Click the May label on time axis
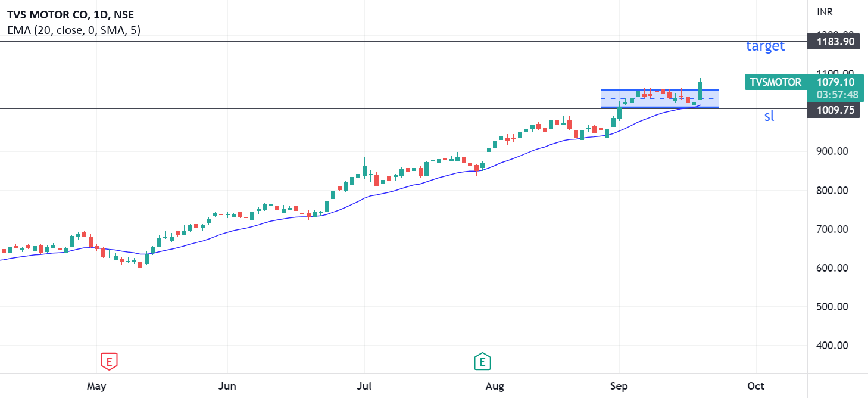 [x=96, y=386]
